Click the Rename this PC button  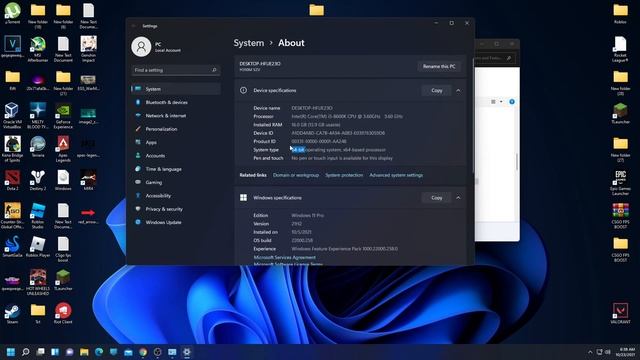[439, 66]
